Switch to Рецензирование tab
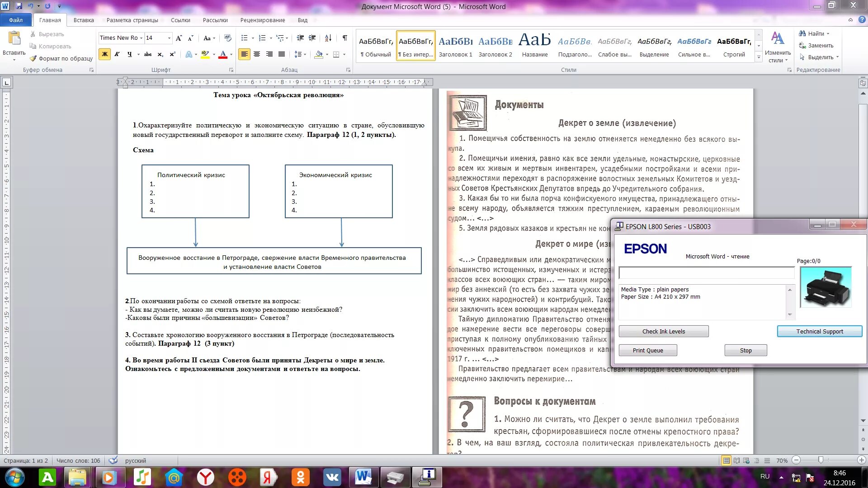 tap(263, 20)
